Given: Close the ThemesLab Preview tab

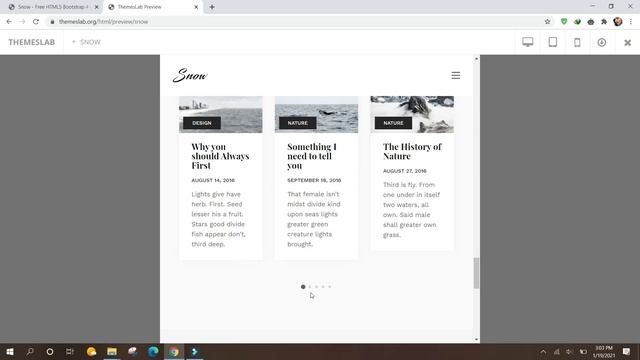Looking at the screenshot, I should (x=196, y=7).
